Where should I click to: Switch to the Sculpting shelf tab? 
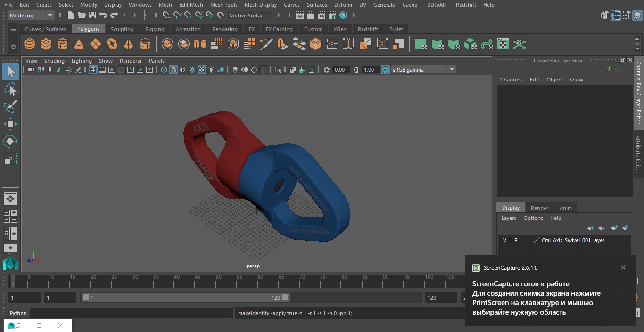pos(122,29)
